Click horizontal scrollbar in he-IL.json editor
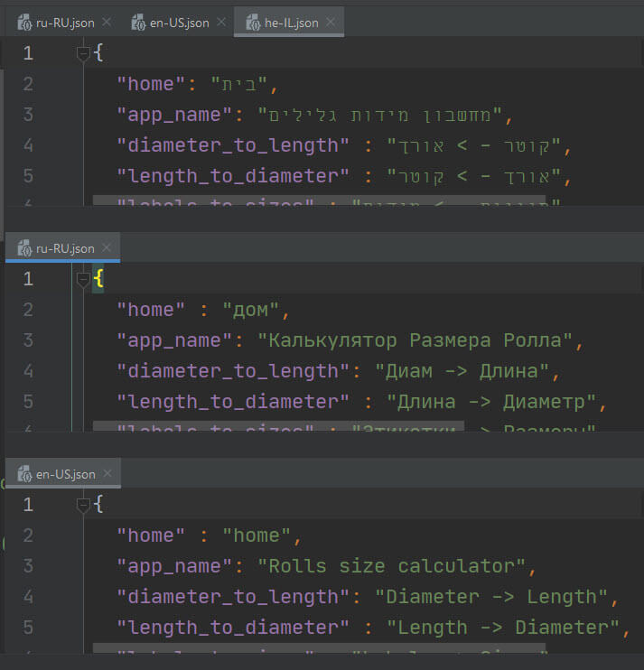Screen dimensions: 644x670 319,200
